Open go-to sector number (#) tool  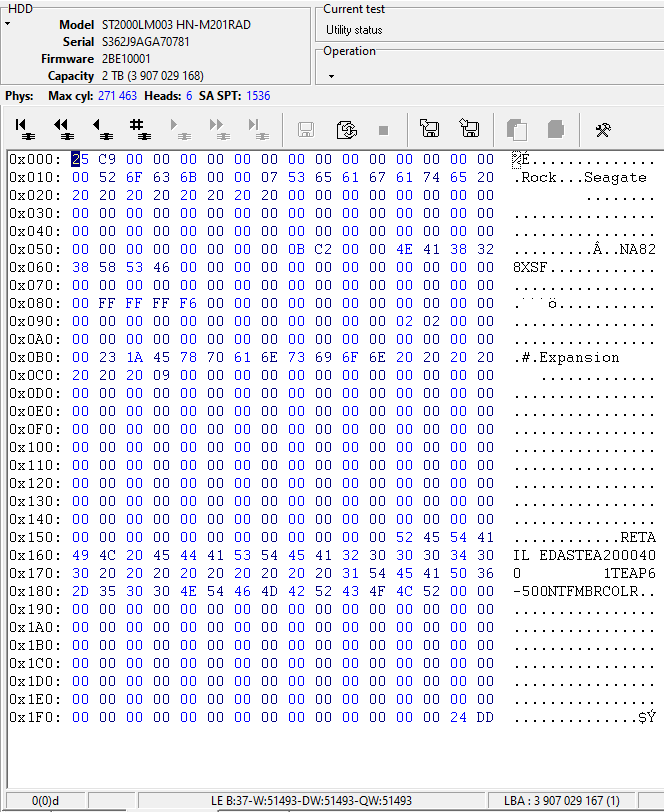pyautogui.click(x=138, y=128)
